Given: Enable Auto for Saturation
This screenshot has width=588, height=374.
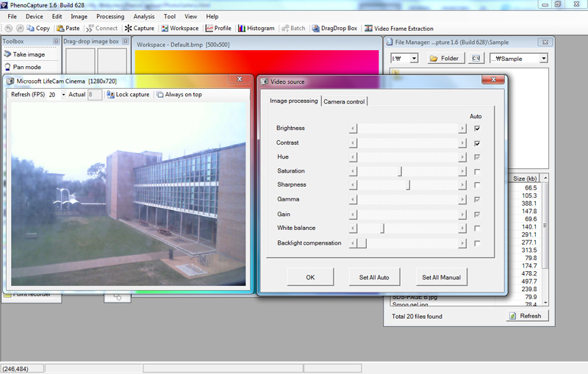Looking at the screenshot, I should tap(477, 171).
